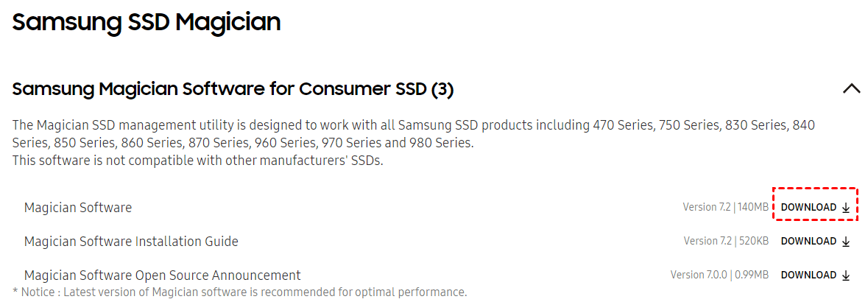Click the notice about the latest Magician version
Image resolution: width=868 pixels, height=302 pixels.
[240, 292]
